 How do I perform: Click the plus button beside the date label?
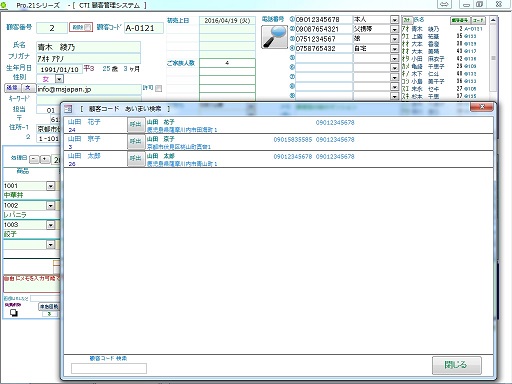45,159
